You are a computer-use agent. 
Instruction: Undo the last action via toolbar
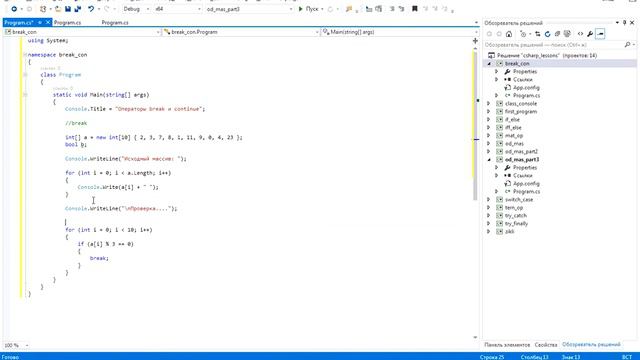(x=91, y=9)
